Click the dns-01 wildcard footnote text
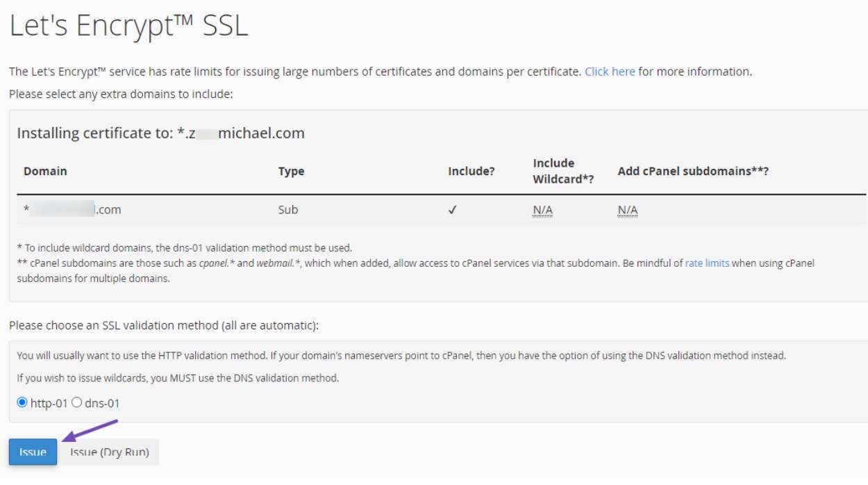This screenshot has height=485, width=868. pos(184,247)
